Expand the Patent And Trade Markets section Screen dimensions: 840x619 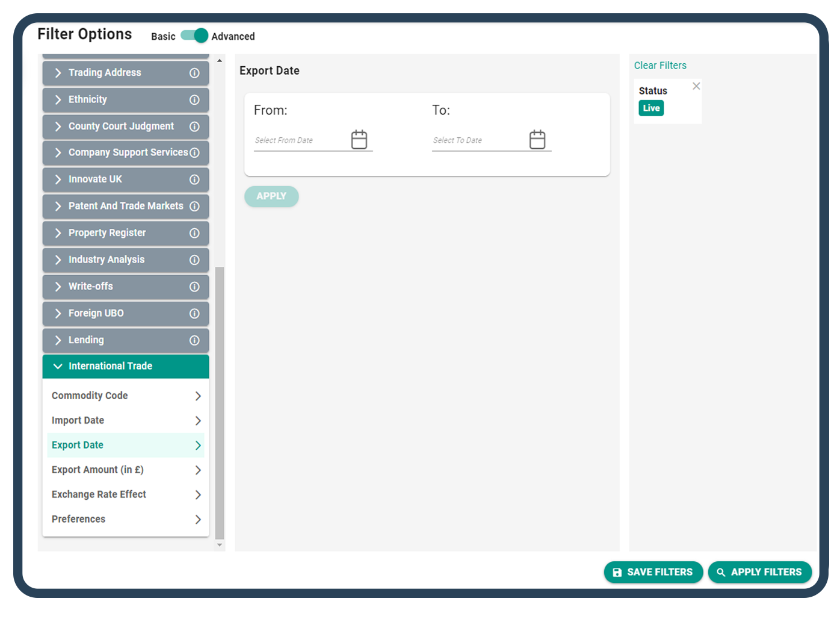(x=126, y=207)
